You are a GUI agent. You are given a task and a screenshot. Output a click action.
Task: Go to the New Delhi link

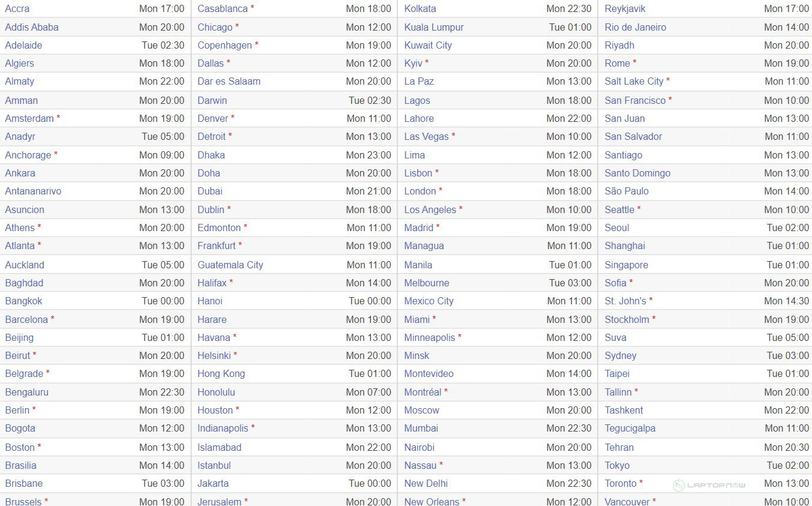tap(426, 483)
